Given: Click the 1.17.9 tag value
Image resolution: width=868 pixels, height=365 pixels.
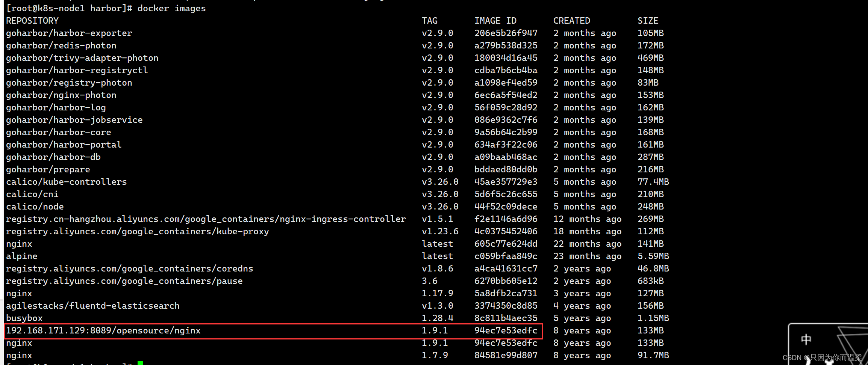Looking at the screenshot, I should tap(438, 293).
